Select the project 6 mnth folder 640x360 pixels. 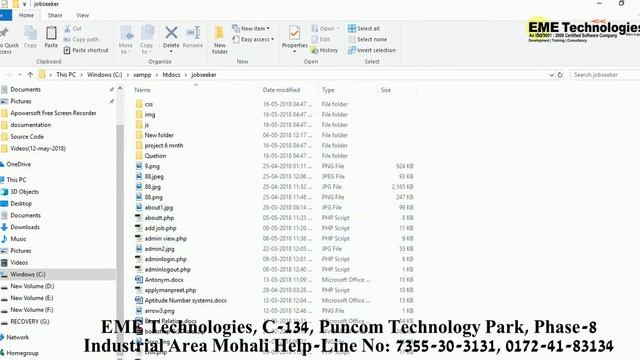[164, 145]
